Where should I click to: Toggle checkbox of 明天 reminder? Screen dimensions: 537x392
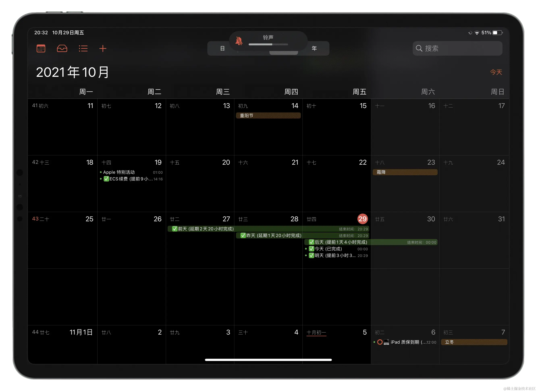(x=312, y=255)
